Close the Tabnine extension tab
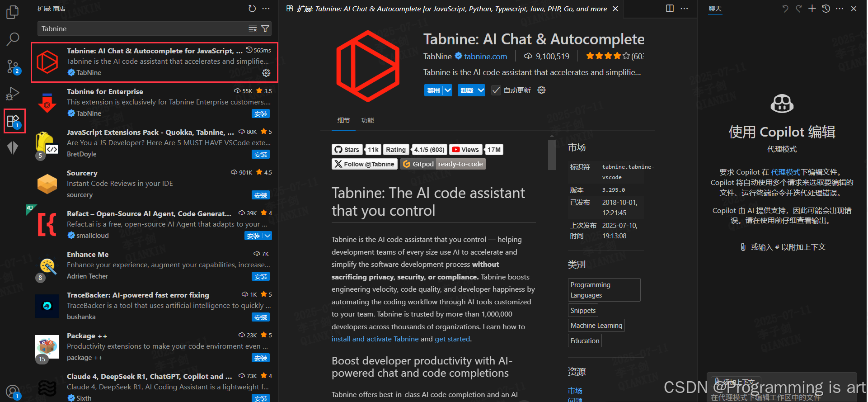This screenshot has width=868, height=402. click(x=615, y=9)
